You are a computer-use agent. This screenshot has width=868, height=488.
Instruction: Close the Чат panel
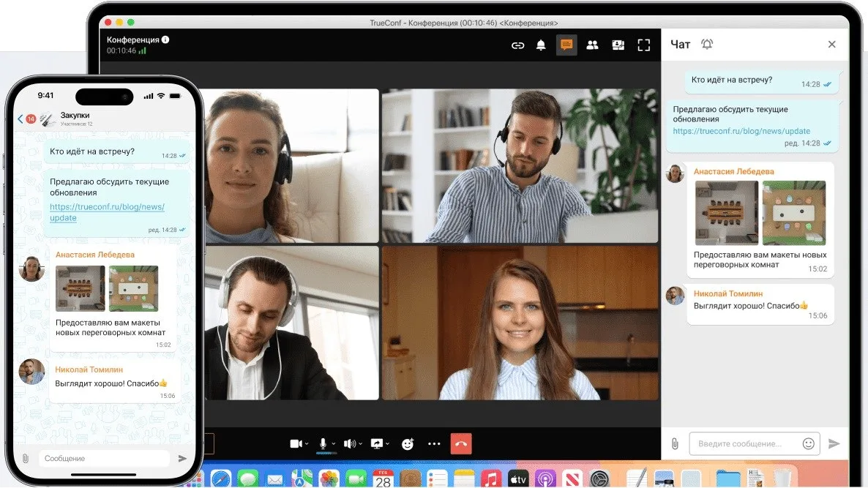(831, 44)
